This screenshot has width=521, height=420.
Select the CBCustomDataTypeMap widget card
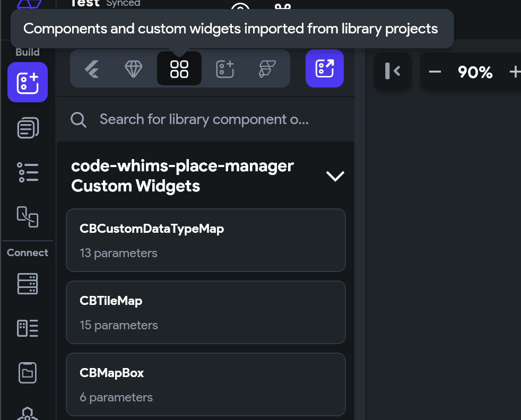(205, 240)
